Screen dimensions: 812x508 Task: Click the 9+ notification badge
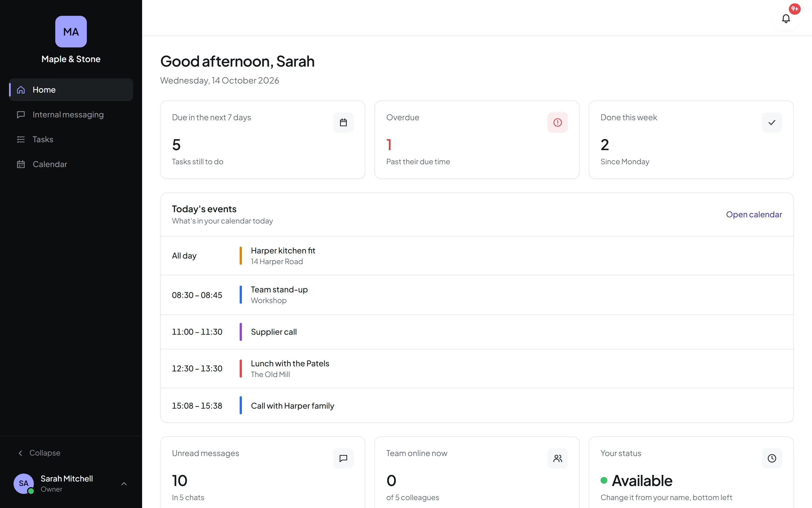pos(794,9)
